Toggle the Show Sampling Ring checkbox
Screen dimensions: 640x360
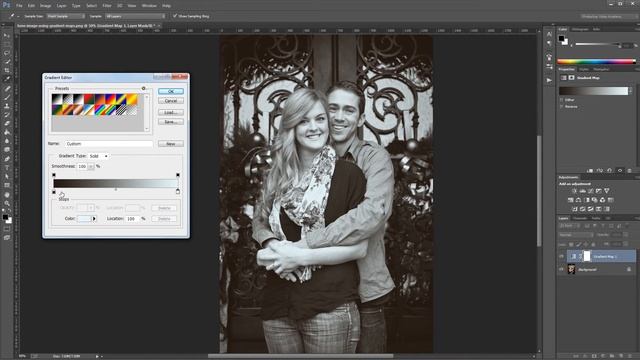click(x=175, y=16)
